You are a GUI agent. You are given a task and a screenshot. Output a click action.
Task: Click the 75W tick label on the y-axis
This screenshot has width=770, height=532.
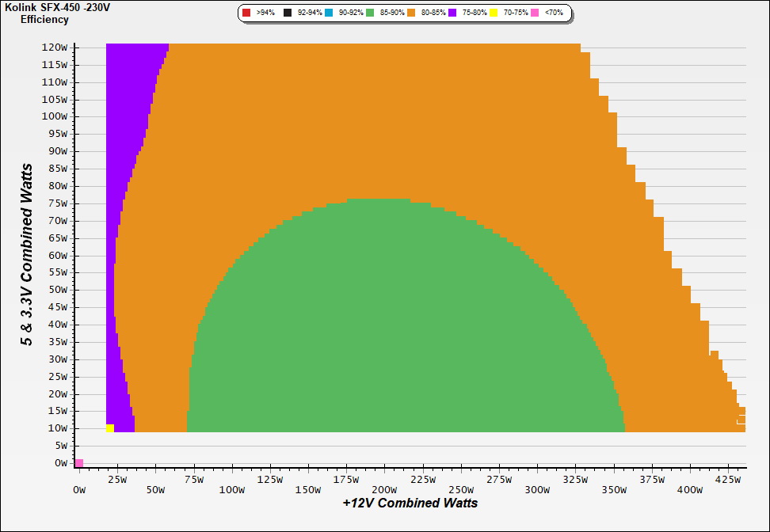(x=57, y=203)
